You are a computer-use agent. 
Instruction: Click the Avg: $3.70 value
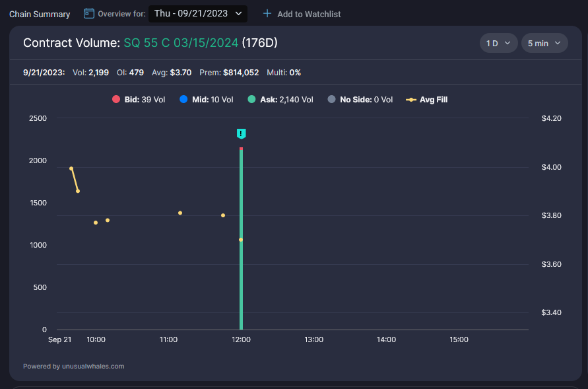(x=172, y=73)
